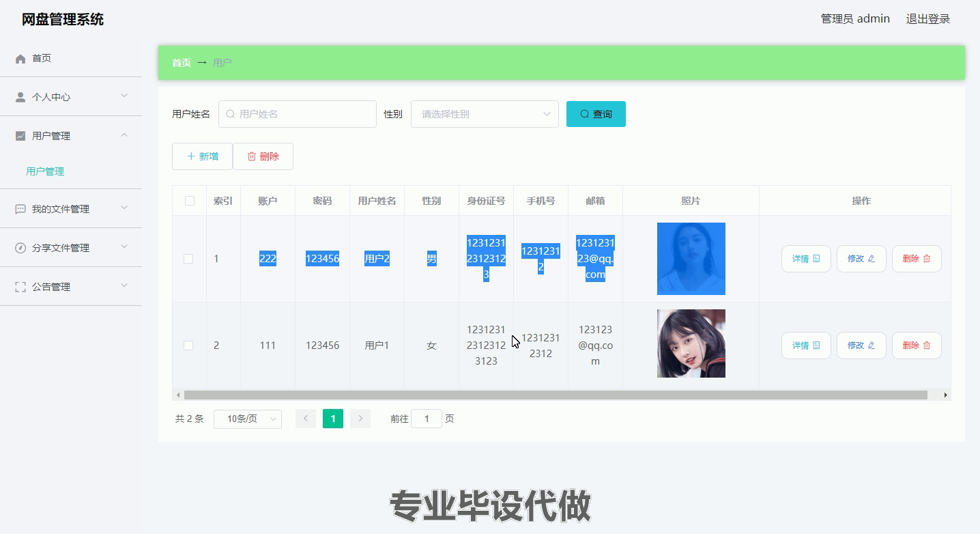Image resolution: width=980 pixels, height=534 pixels.
Task: Click the 身份证号 column header
Action: (486, 201)
